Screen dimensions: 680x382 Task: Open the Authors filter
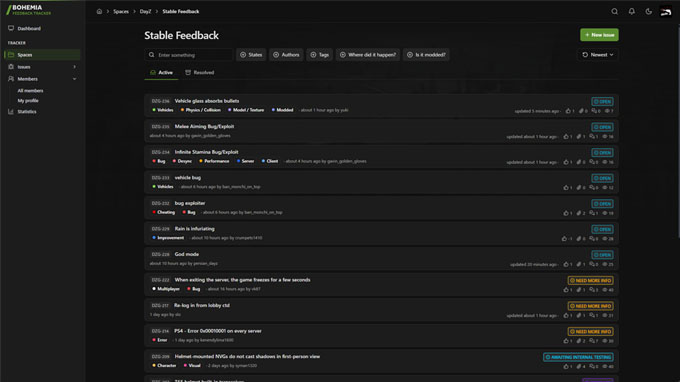[286, 55]
